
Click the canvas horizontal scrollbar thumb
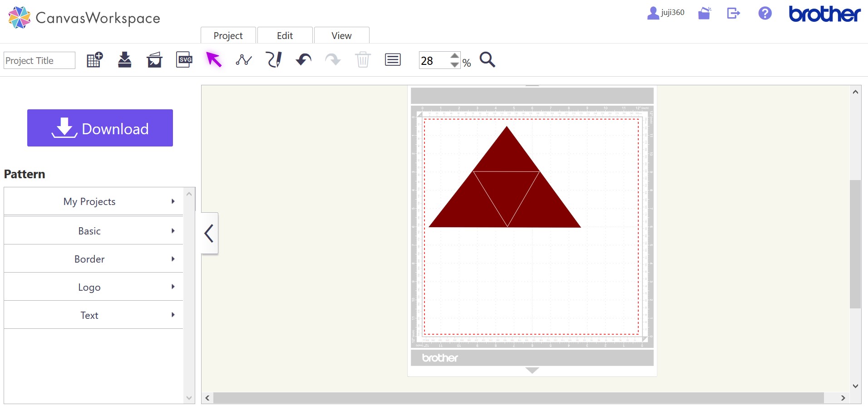tap(518, 398)
